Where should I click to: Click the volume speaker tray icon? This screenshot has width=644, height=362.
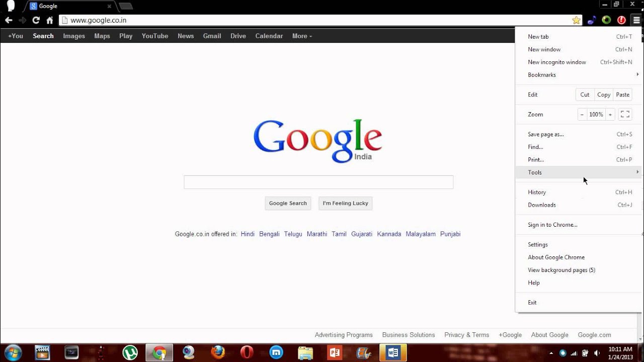coord(596,353)
